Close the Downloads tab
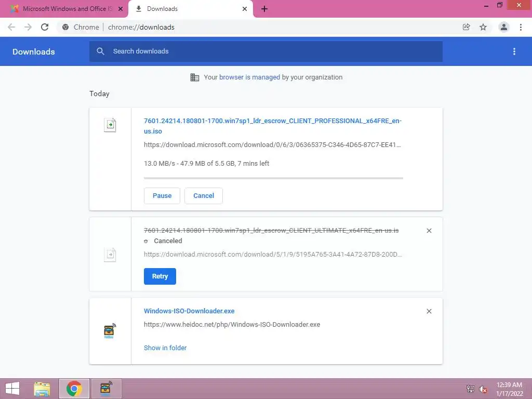This screenshot has width=532, height=399. point(245,9)
